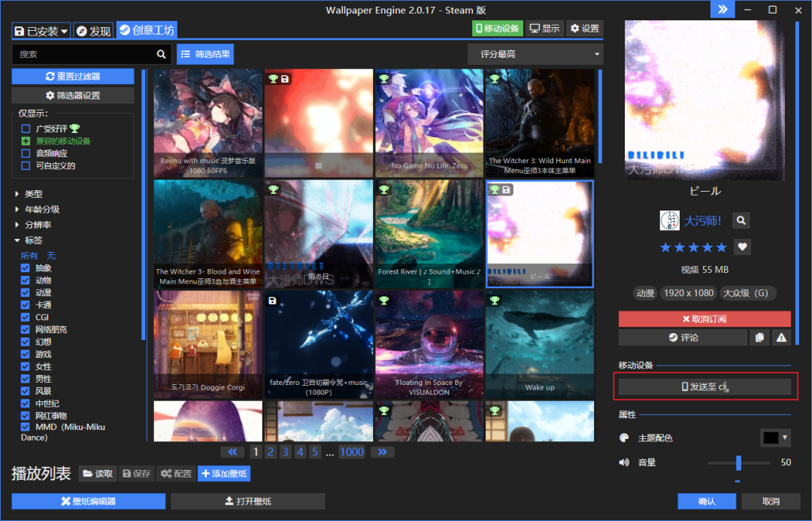The image size is (812, 521).
Task: Click the double-arrow collapse panel icon
Action: (x=723, y=9)
